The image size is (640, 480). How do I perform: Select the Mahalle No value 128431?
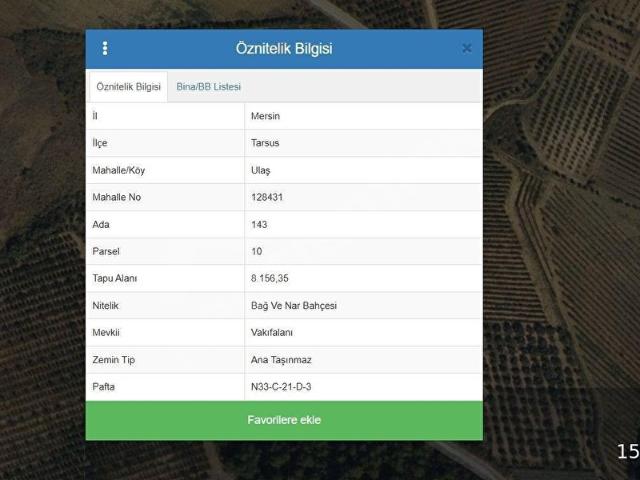click(x=267, y=197)
